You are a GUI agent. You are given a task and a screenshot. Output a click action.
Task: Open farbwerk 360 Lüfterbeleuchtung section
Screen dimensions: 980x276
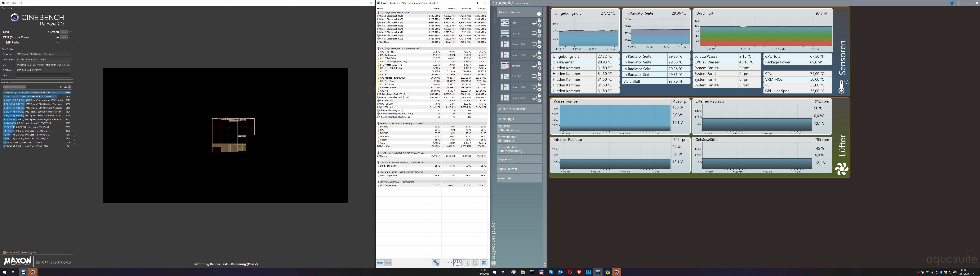click(519, 149)
